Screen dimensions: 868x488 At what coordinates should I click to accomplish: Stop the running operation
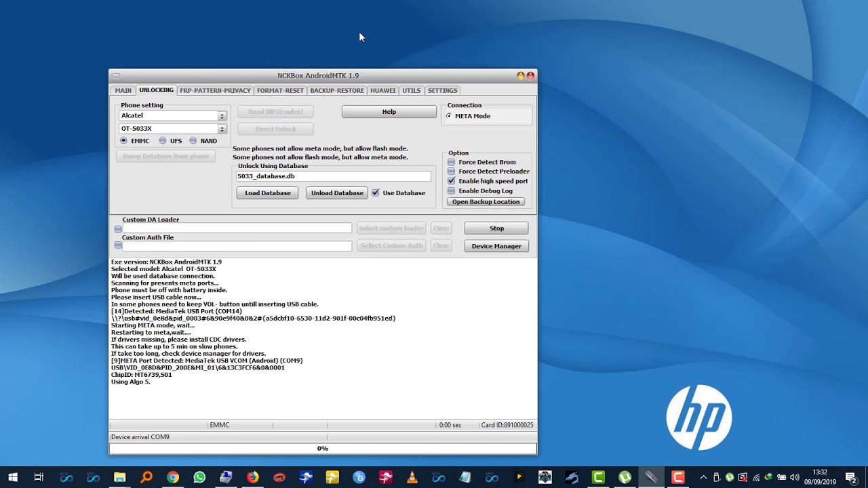pos(496,228)
